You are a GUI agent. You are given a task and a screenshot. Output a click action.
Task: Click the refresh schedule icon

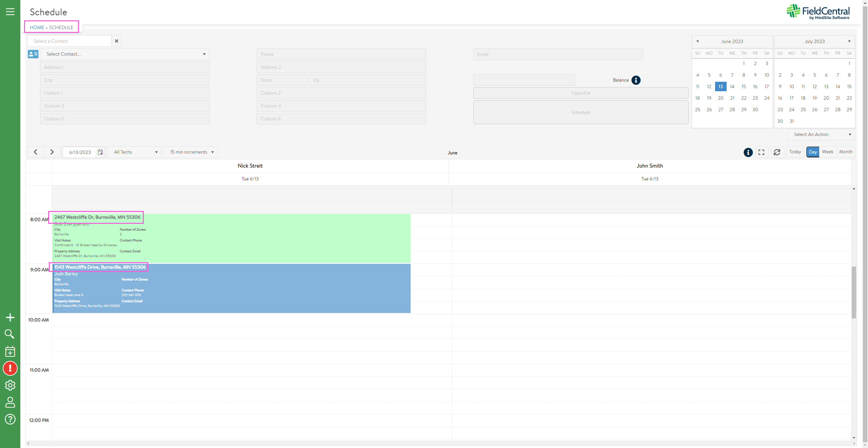point(777,152)
